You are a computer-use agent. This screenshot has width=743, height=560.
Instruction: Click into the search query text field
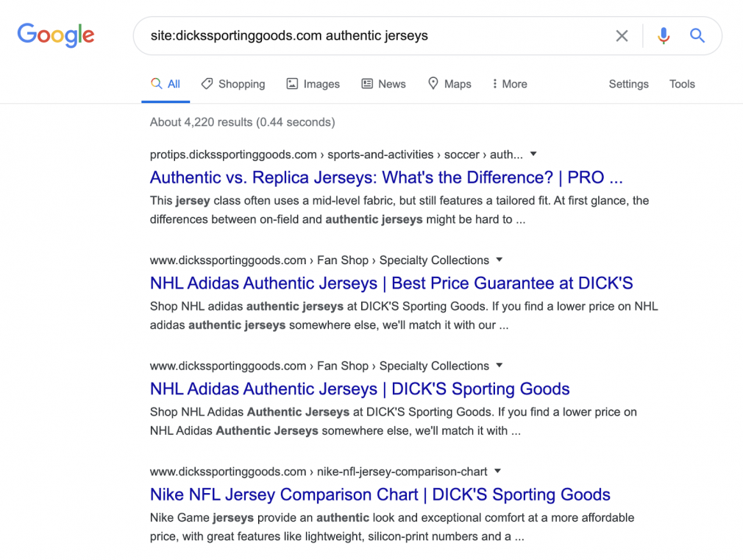[374, 36]
